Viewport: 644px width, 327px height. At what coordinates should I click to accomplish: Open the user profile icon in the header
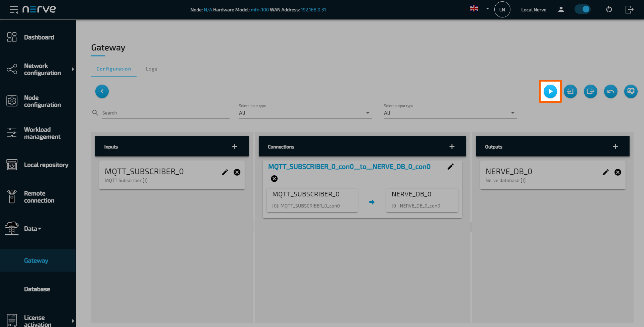coord(561,10)
